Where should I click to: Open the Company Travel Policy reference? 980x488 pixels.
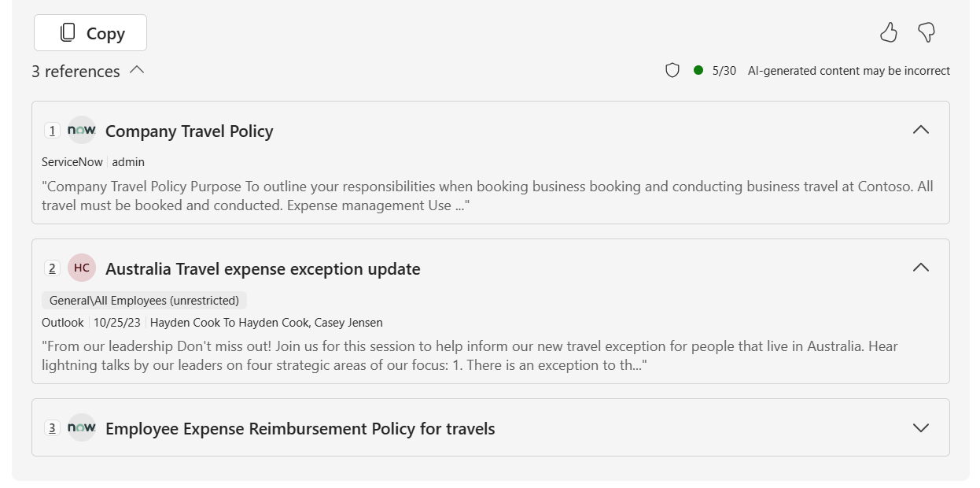pyautogui.click(x=189, y=131)
